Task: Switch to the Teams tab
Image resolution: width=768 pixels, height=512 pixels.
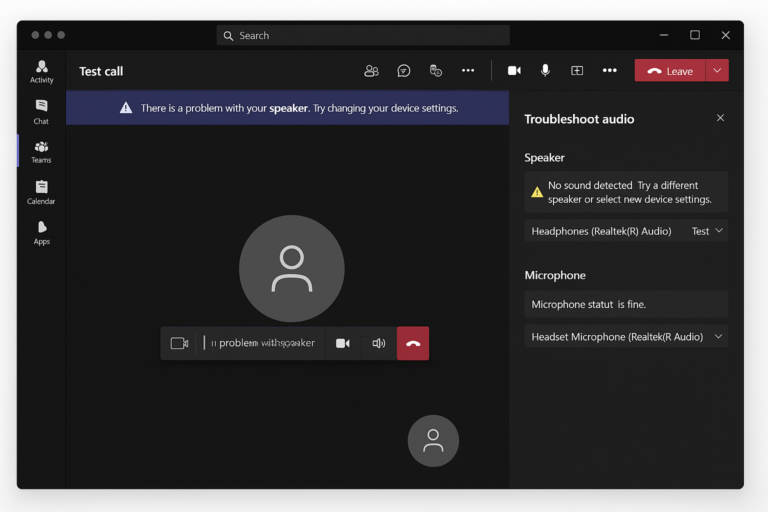Action: coord(41,151)
